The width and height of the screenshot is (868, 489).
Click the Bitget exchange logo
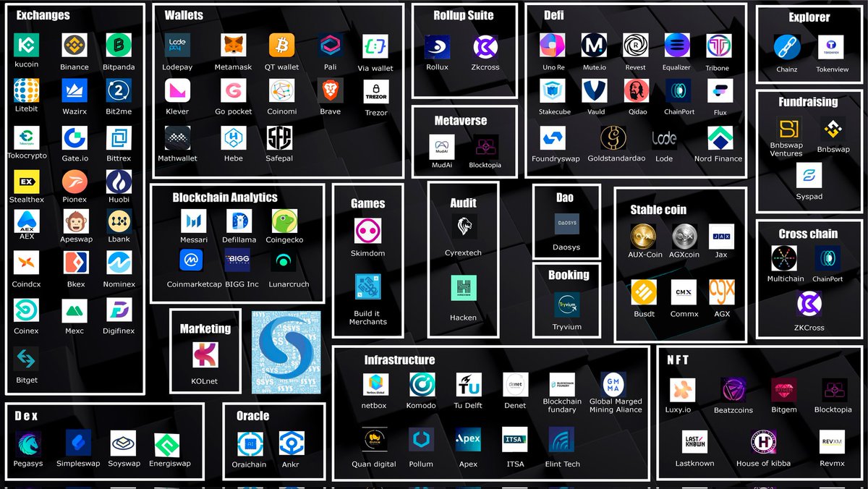click(27, 360)
